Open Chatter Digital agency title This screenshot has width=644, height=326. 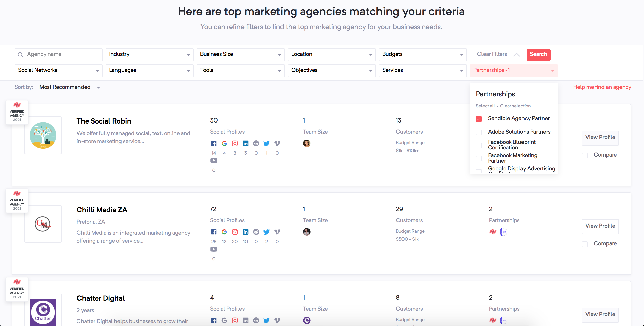(x=100, y=298)
